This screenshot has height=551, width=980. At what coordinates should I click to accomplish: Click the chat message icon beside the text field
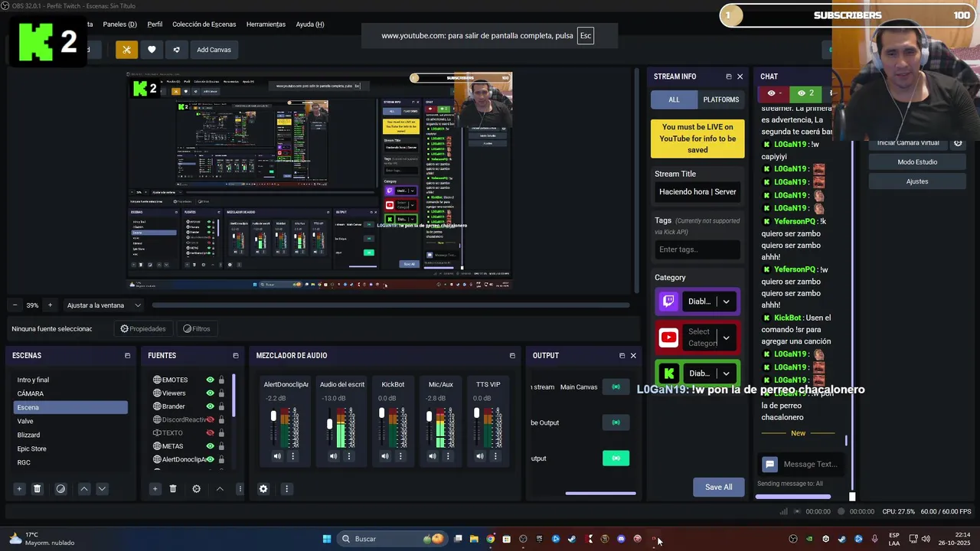point(770,464)
